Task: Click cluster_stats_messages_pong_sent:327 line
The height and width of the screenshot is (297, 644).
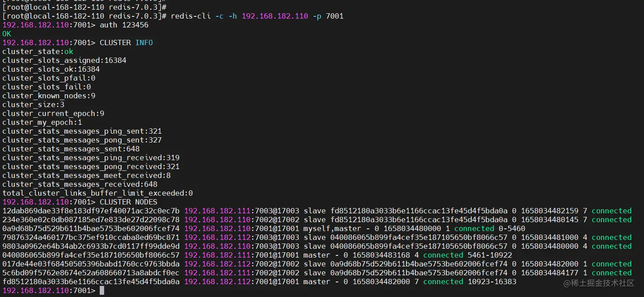Action: 82,140
